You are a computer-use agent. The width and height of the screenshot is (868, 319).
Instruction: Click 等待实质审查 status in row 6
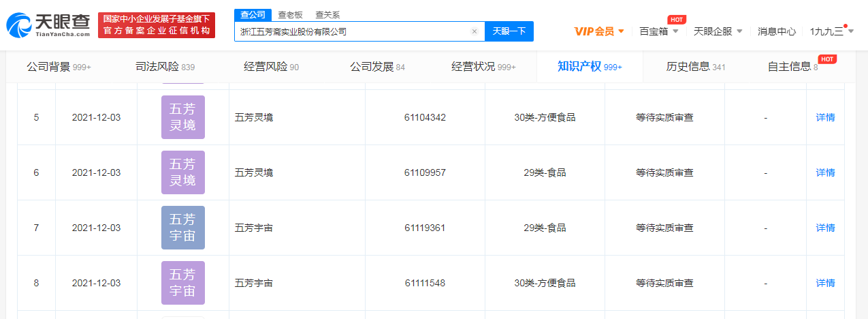point(664,172)
